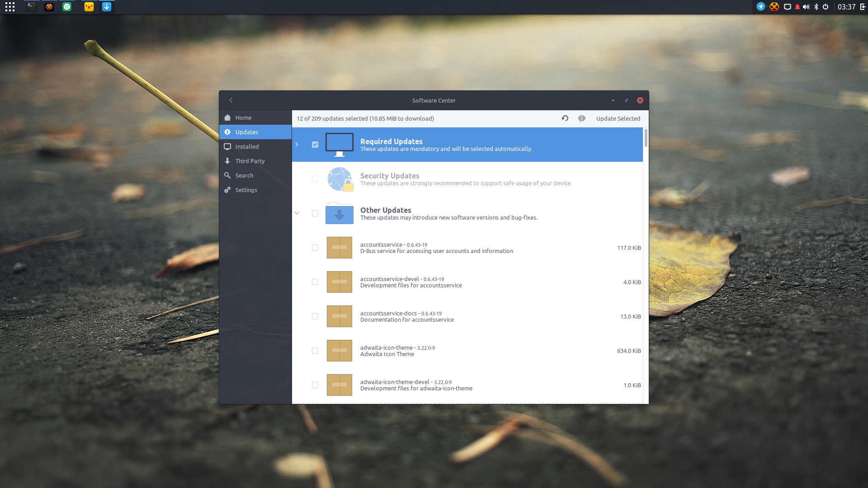The image size is (868, 488).
Task: Click the updates list scrollbar
Action: (646, 138)
